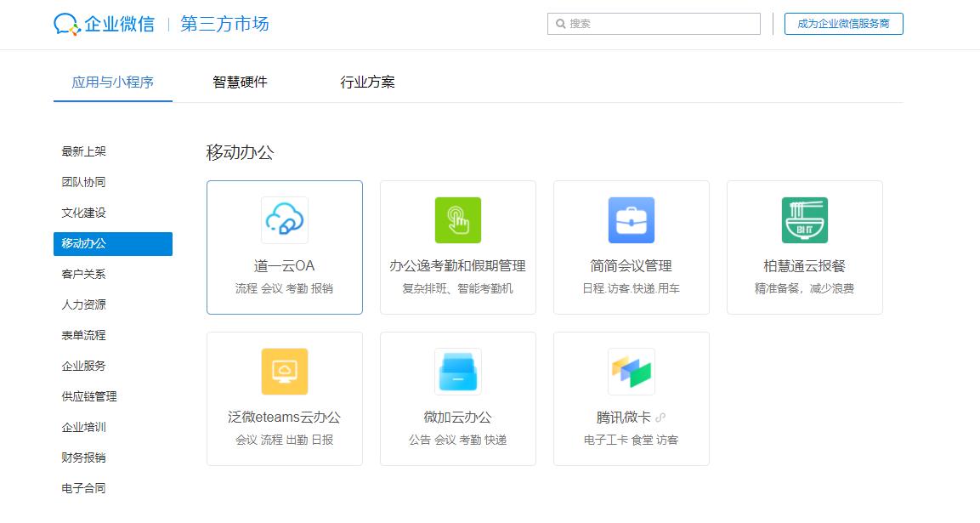Select the 泛微eteams云办公 monitor icon

pos(285,371)
